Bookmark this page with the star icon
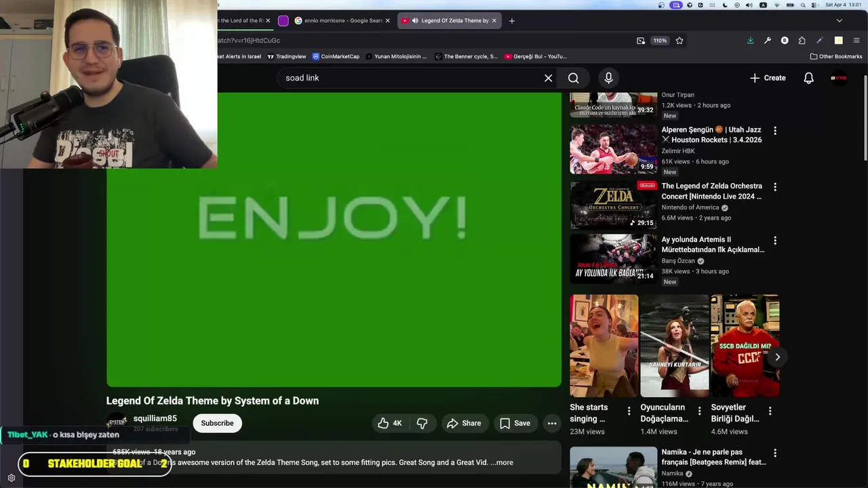Screen dimensions: 868x488 679,41
